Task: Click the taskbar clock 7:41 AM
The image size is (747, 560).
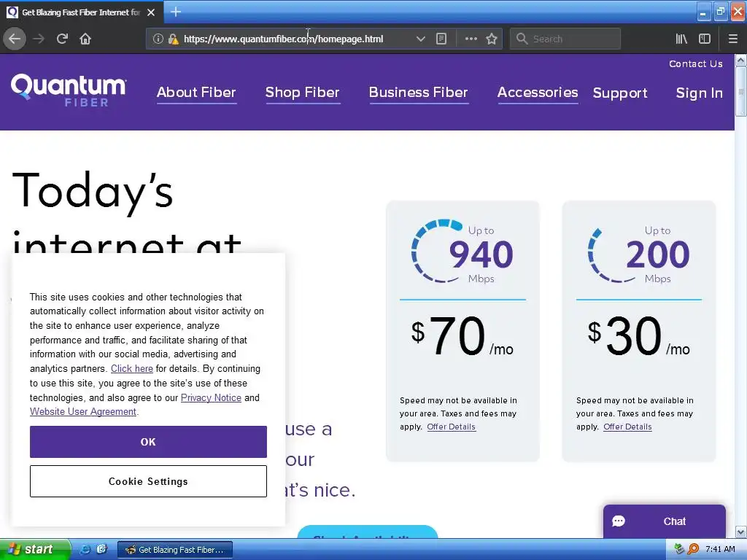Action: [720, 549]
